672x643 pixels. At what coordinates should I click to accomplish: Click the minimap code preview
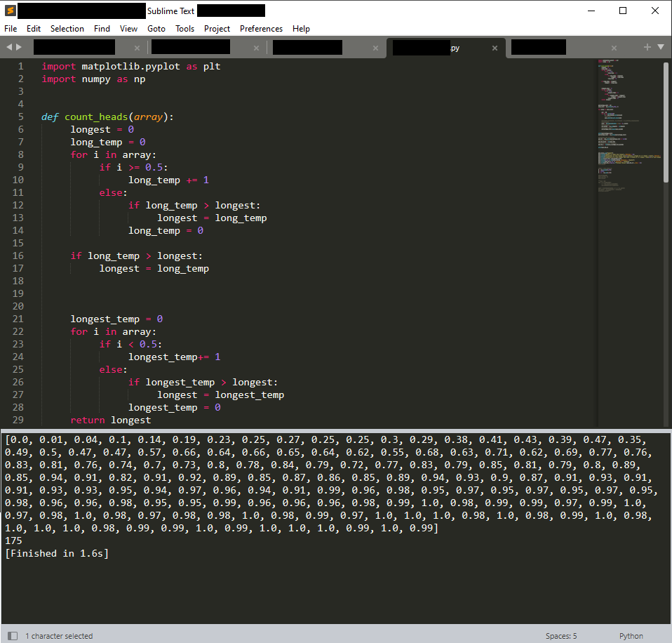pyautogui.click(x=629, y=124)
